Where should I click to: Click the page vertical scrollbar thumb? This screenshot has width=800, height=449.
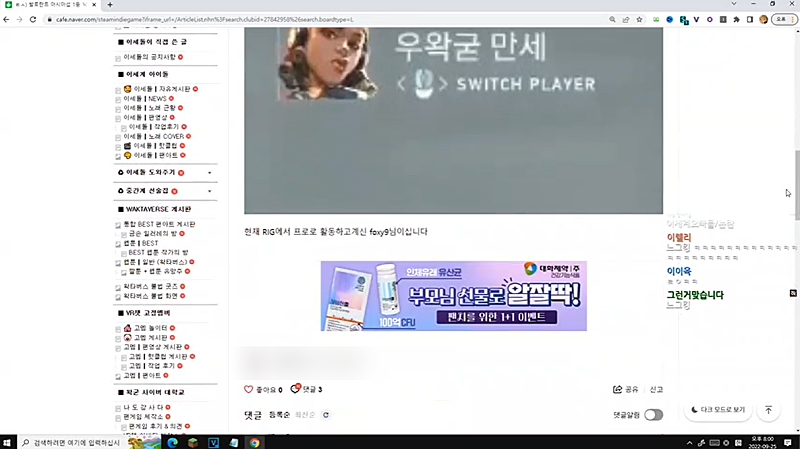click(x=797, y=185)
